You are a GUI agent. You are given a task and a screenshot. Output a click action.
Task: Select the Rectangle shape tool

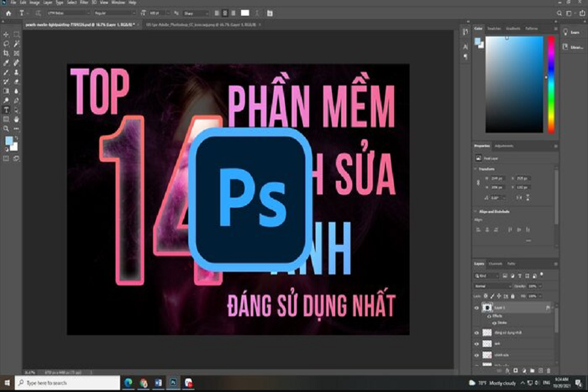[x=6, y=120]
